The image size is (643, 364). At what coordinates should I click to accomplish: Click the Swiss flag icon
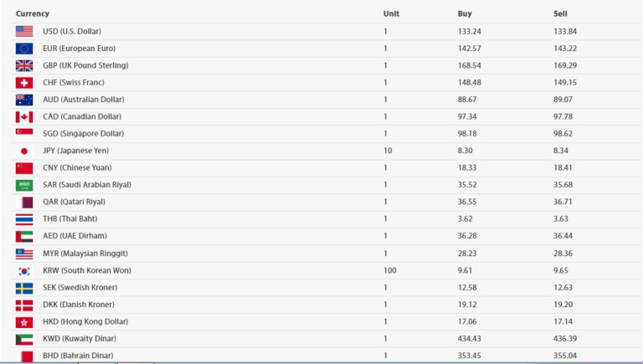click(23, 83)
